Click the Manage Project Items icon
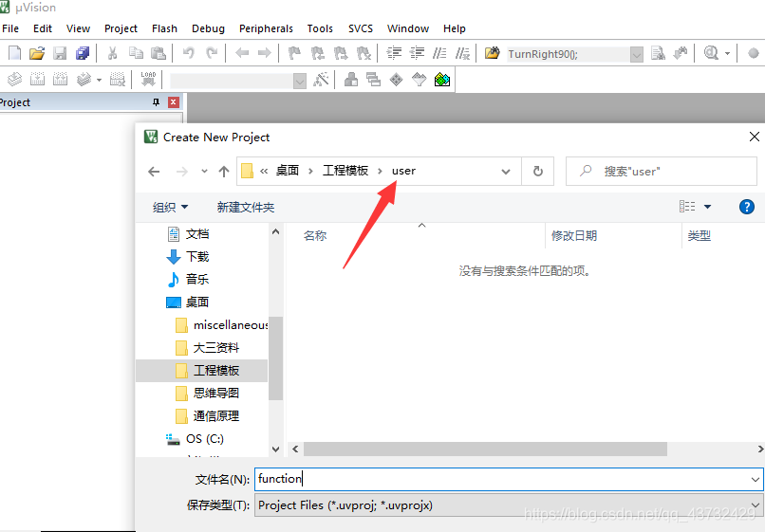765x532 pixels. pyautogui.click(x=351, y=79)
